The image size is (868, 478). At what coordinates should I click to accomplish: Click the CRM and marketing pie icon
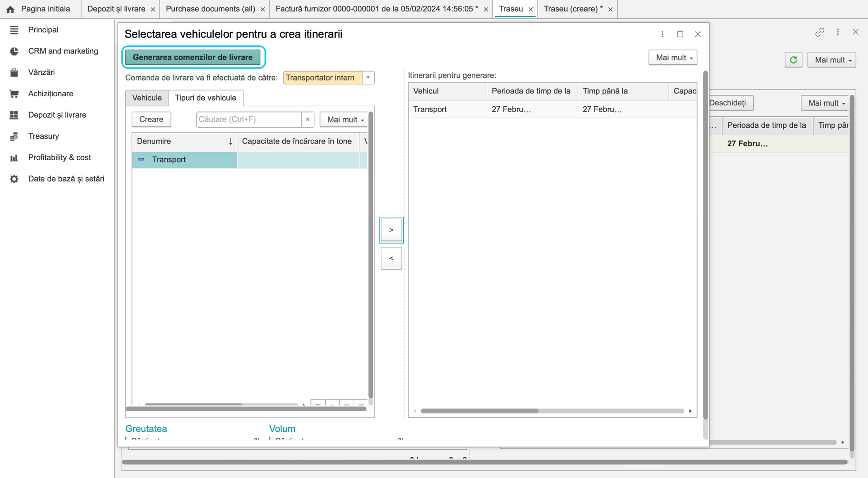pos(14,51)
